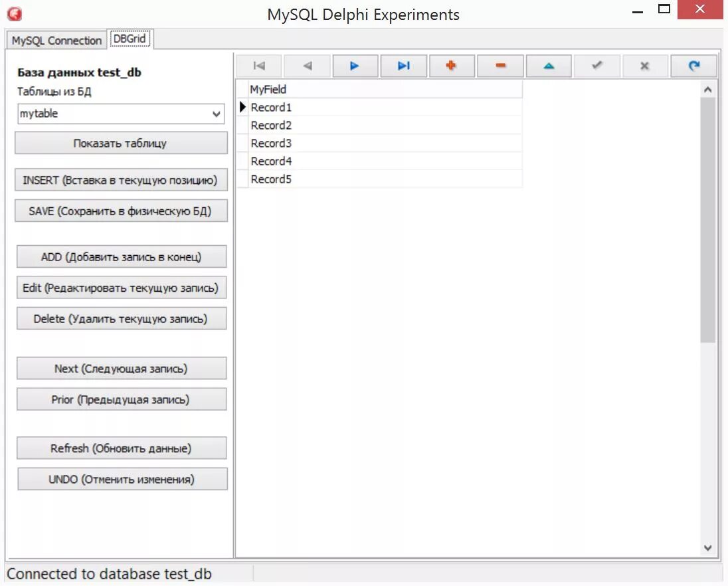728x586 pixels.
Task: Go to next record using blue arrow
Action: pyautogui.click(x=355, y=66)
